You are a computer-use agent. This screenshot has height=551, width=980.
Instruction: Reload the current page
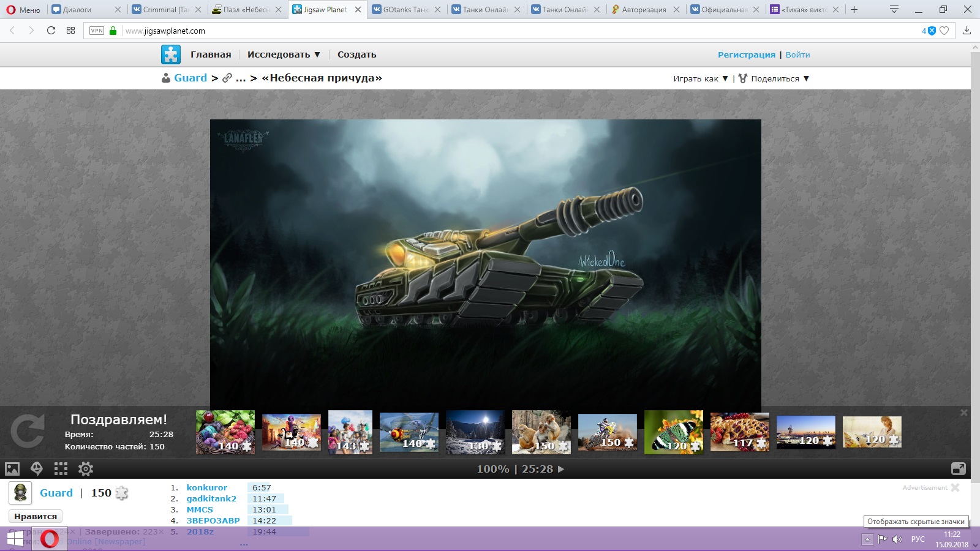point(51,31)
